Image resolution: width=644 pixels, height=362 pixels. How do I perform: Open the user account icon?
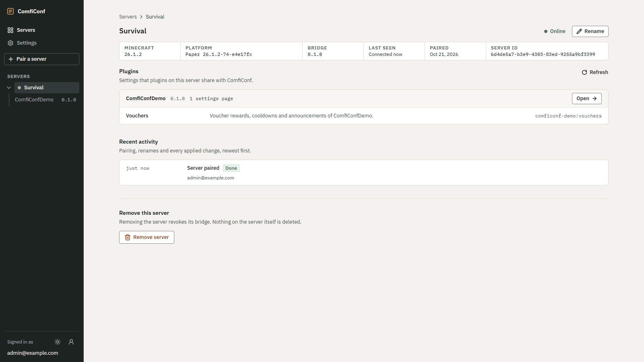pyautogui.click(x=71, y=342)
